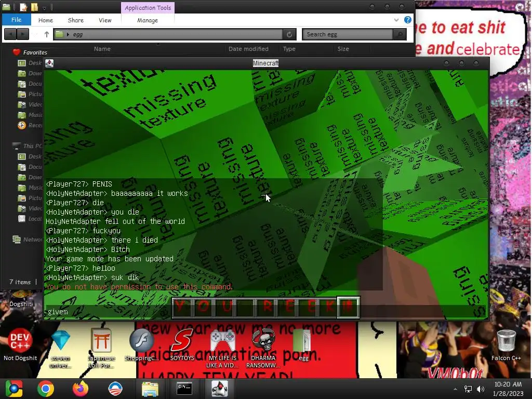Select This PC in navigation pane
The width and height of the screenshot is (532, 399).
tap(28, 146)
